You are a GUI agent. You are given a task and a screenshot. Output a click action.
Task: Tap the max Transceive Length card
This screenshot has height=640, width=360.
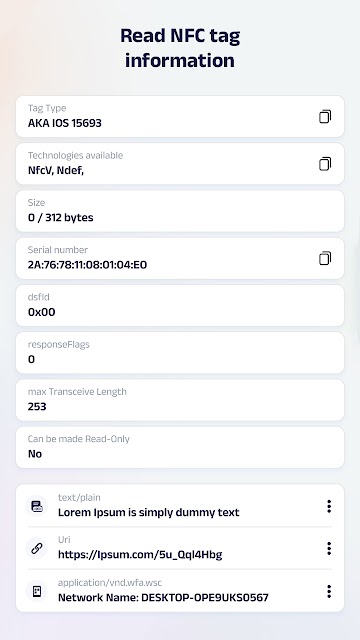[180, 400]
